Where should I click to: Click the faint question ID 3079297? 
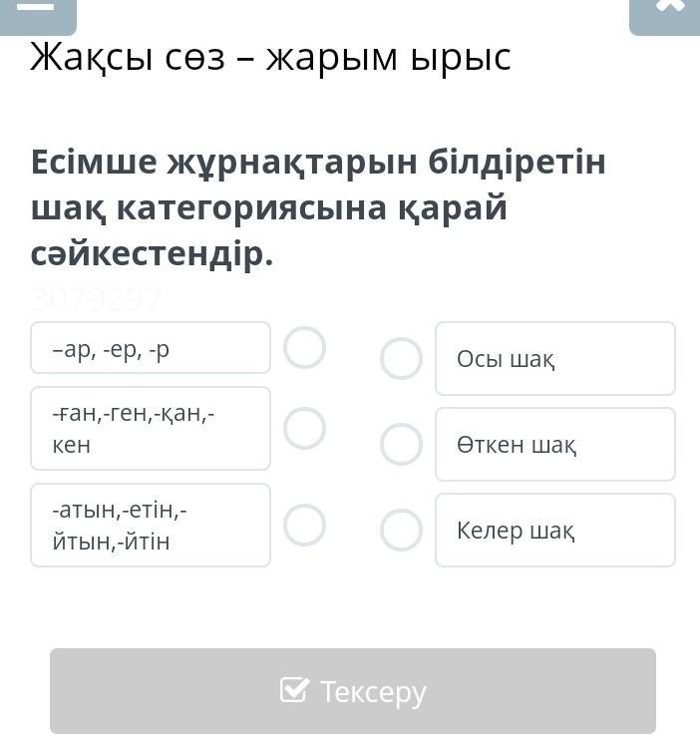(96, 298)
